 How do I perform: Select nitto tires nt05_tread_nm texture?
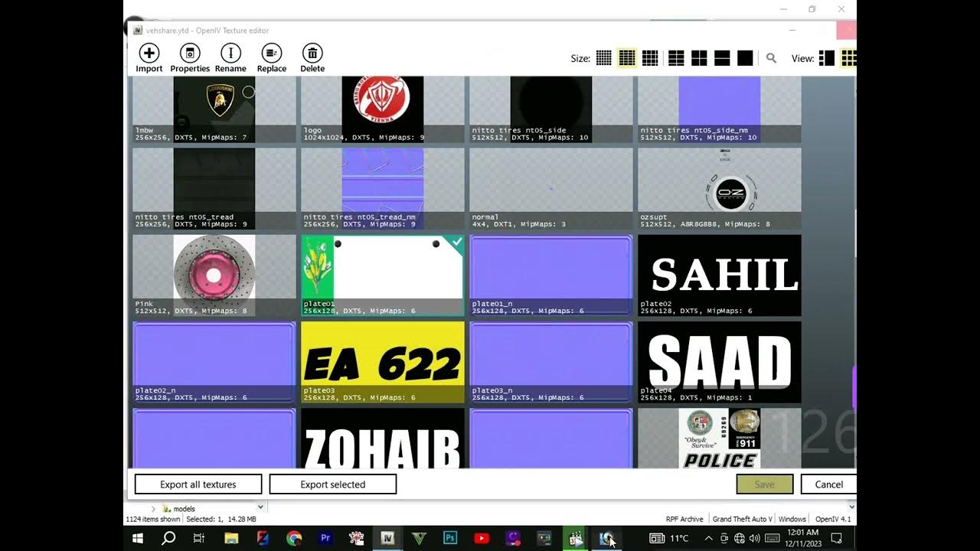pyautogui.click(x=383, y=188)
